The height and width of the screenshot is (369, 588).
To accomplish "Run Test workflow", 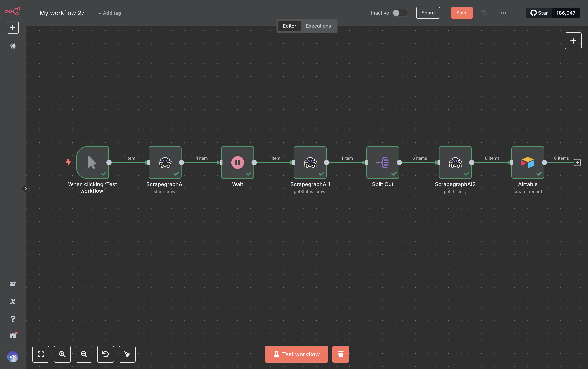I will pos(296,354).
